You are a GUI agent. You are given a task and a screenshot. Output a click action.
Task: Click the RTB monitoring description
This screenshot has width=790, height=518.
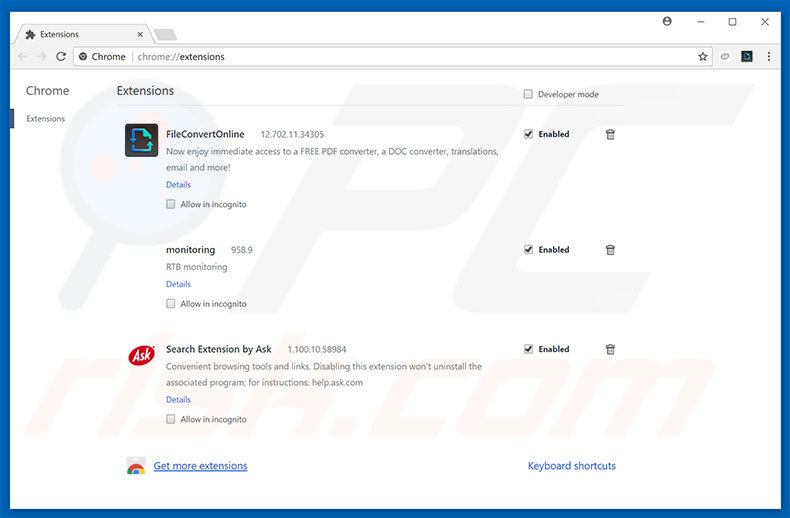(196, 267)
